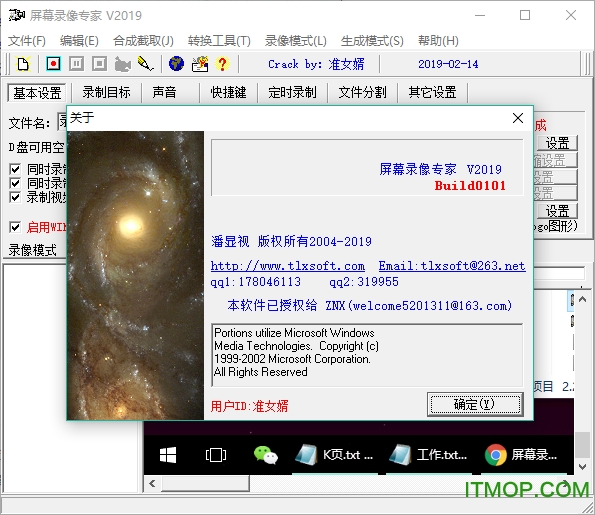Viewport: 595px width, 515px height.
Task: Click the Email:tlxsoft@263.net link
Action: (452, 266)
